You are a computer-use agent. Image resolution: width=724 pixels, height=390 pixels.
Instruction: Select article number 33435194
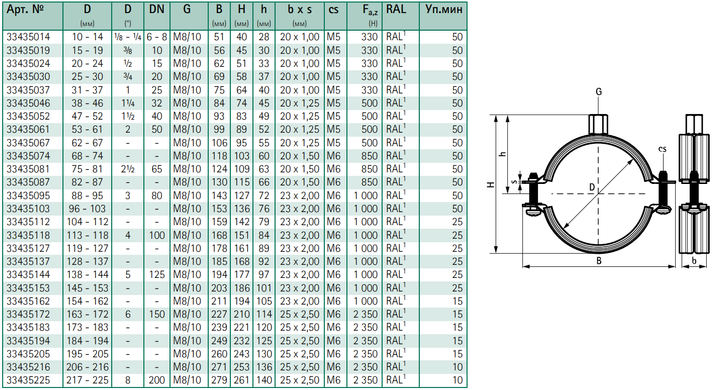click(x=28, y=341)
